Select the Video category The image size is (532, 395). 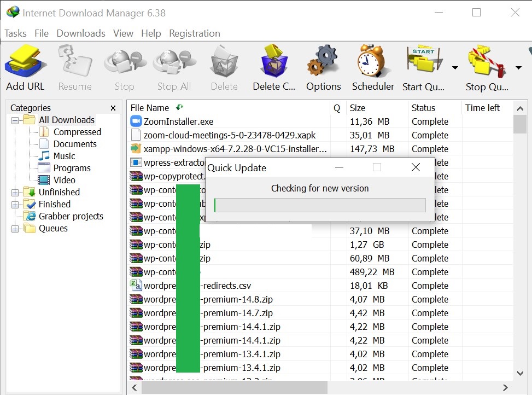pyautogui.click(x=64, y=180)
